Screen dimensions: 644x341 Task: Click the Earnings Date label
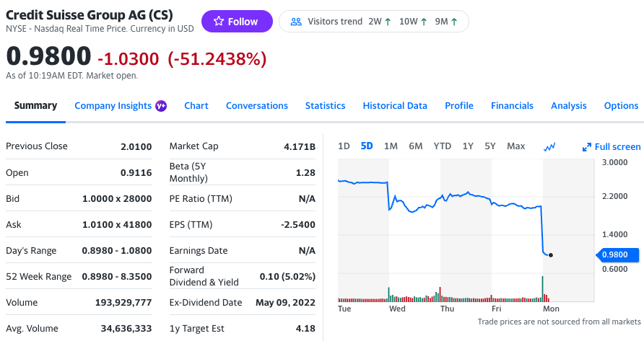199,250
